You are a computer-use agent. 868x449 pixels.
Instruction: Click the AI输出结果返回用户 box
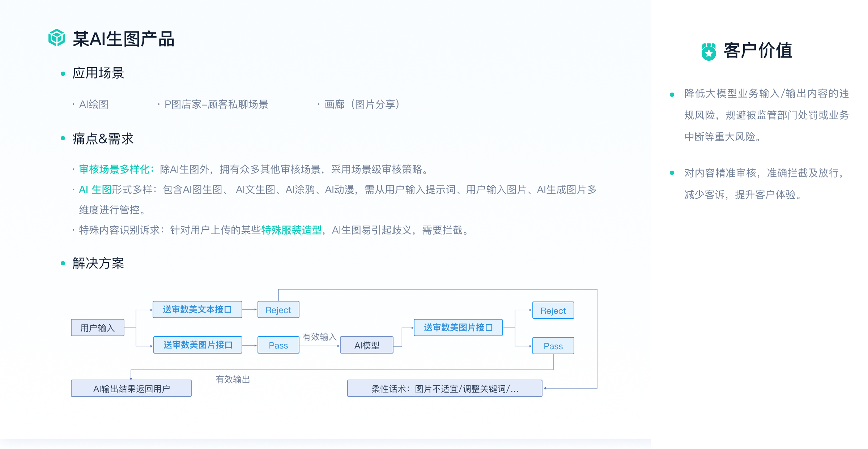[x=131, y=389]
